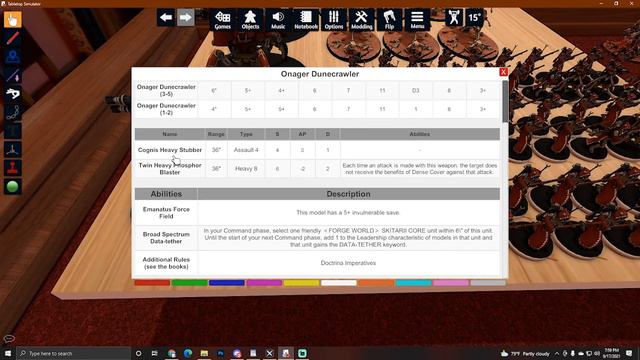Click the Additional Rules row label
This screenshot has height=360, width=640.
[x=166, y=263]
